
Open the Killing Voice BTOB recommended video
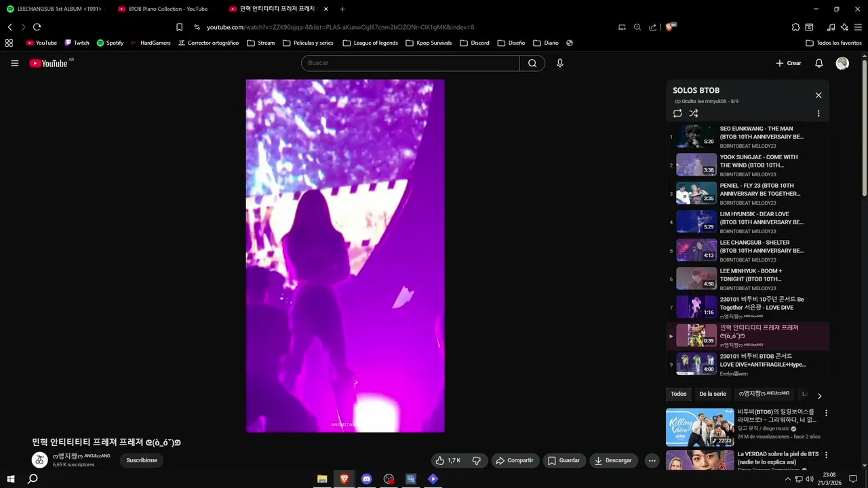(700, 427)
